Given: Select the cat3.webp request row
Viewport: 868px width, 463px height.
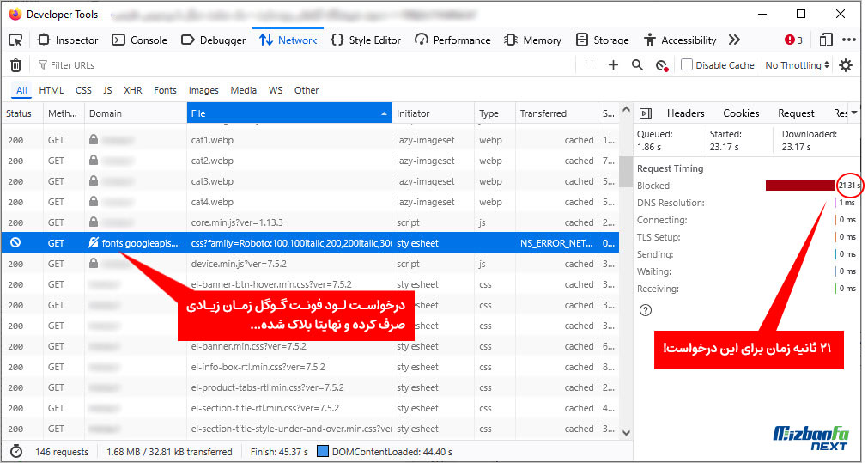Looking at the screenshot, I should (309, 181).
